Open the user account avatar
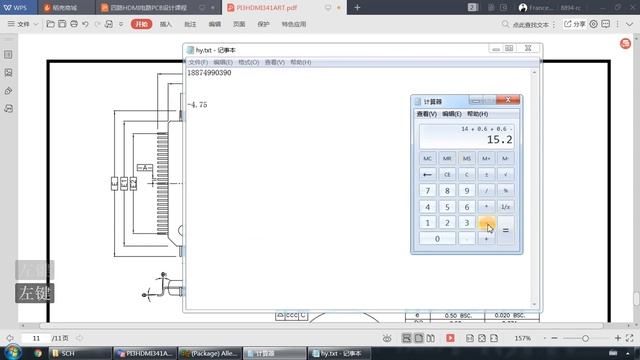The height and width of the screenshot is (360, 640). click(523, 7)
